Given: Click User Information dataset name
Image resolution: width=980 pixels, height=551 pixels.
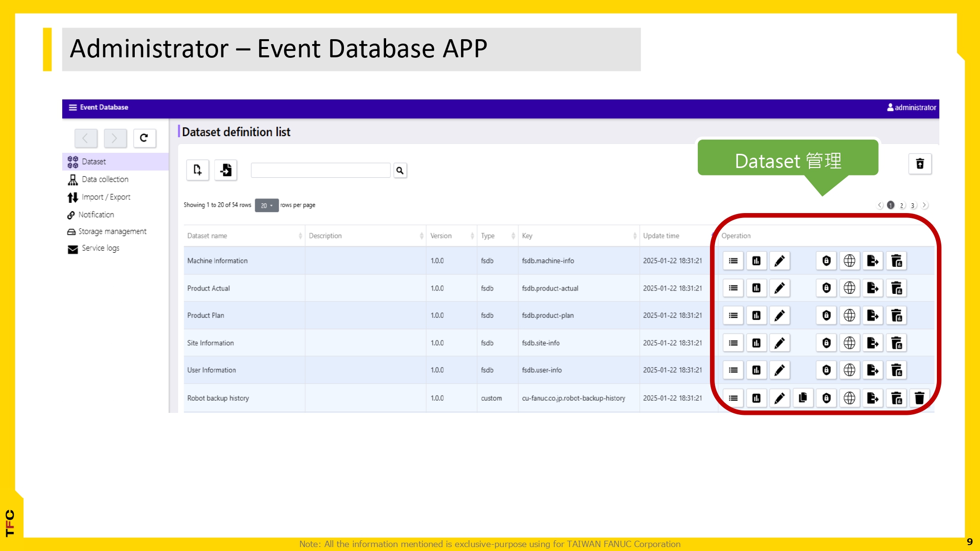Looking at the screenshot, I should (212, 370).
